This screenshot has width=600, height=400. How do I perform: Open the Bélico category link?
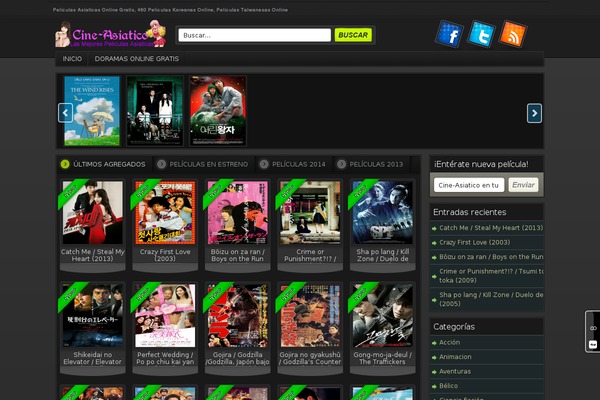(448, 386)
